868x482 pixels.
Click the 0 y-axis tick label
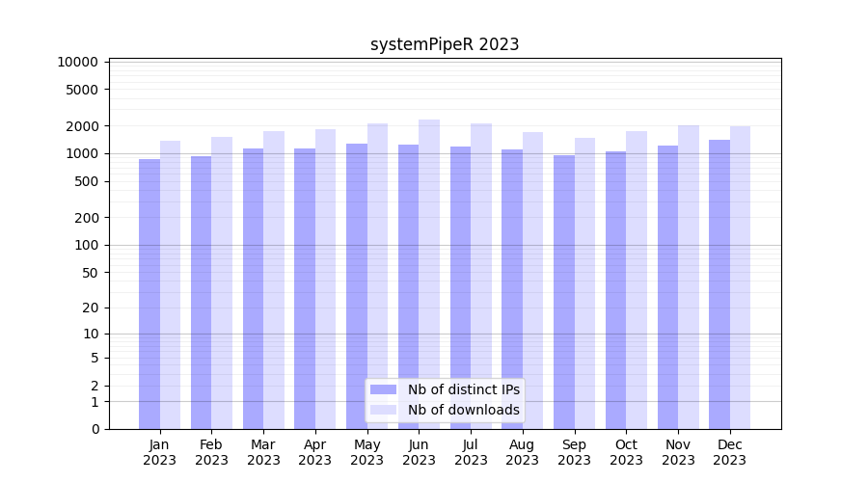[95, 429]
